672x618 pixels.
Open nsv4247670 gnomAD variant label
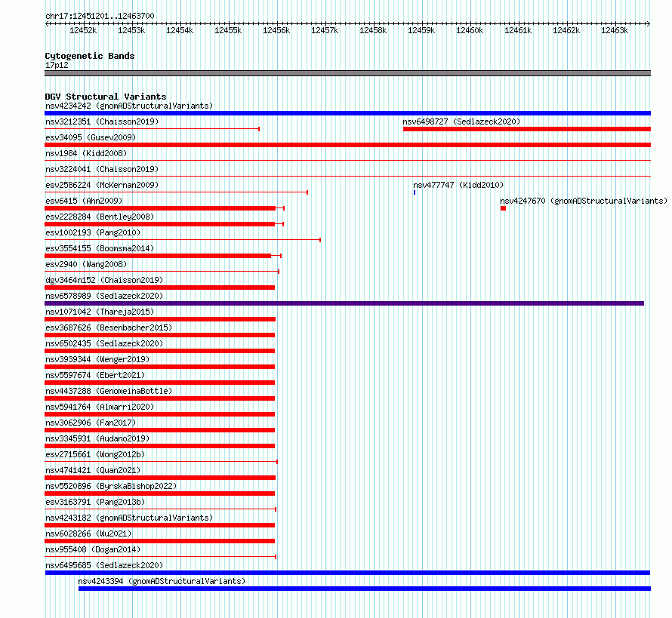pyautogui.click(x=584, y=201)
